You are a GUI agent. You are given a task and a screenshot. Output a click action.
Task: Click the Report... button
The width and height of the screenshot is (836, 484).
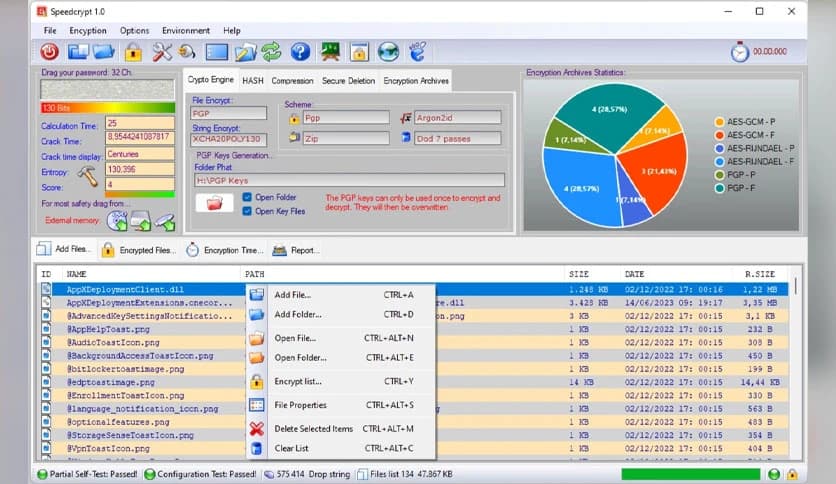(295, 250)
